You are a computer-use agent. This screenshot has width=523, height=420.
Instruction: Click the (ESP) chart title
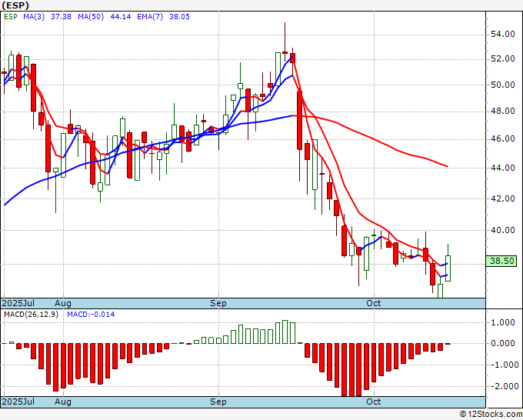click(15, 5)
